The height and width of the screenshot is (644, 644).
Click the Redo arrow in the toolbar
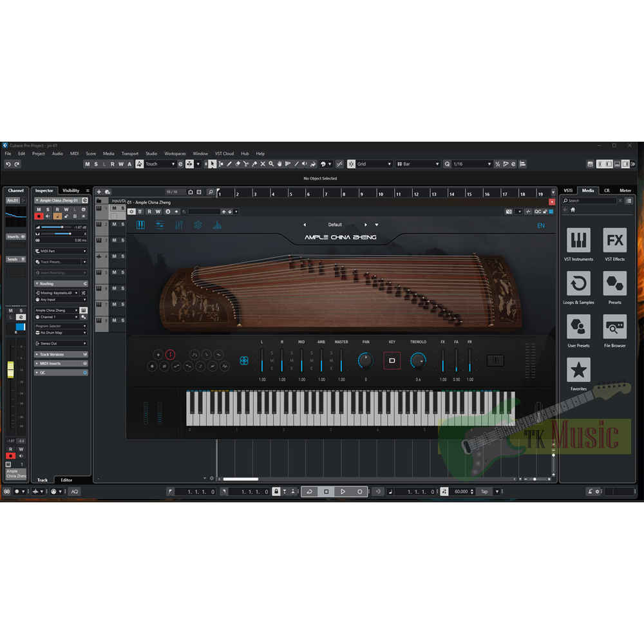pyautogui.click(x=17, y=164)
